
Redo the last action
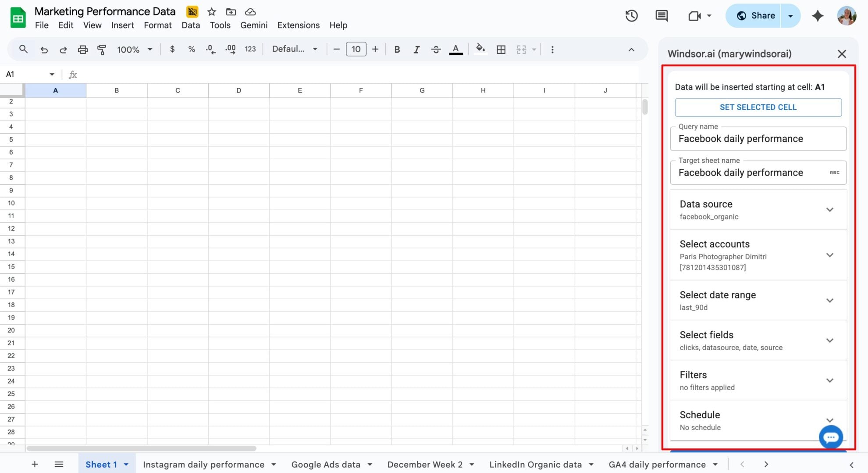63,50
